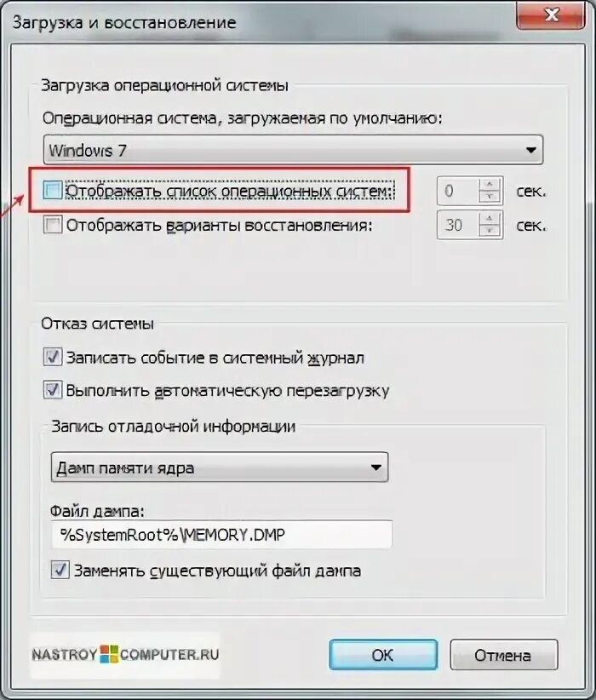Open the Windows 7 default OS dropdown

point(293,150)
